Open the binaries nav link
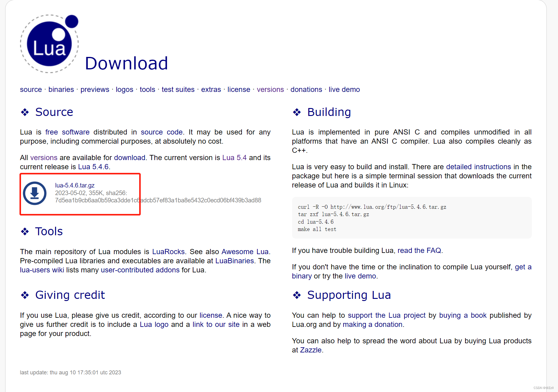 [x=61, y=89]
